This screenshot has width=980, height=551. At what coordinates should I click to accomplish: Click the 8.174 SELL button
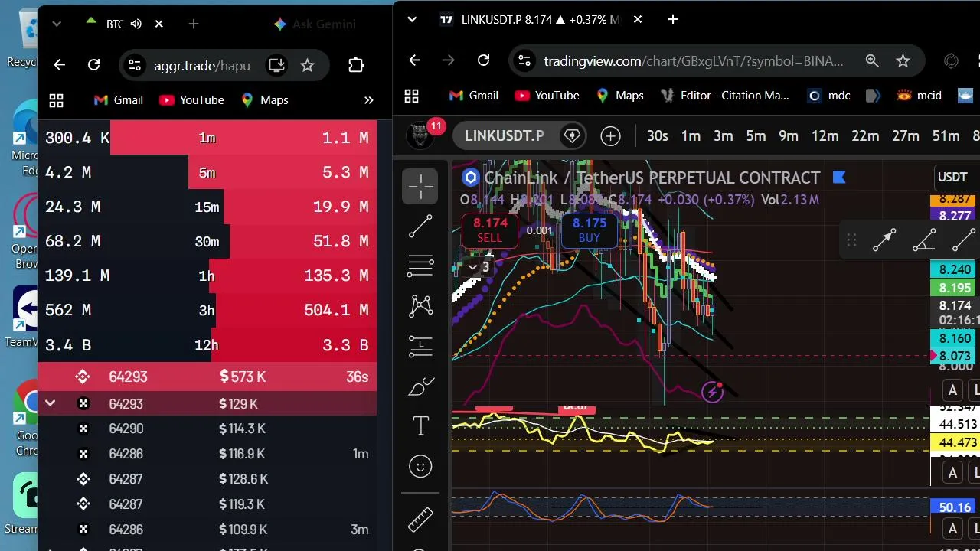[490, 230]
